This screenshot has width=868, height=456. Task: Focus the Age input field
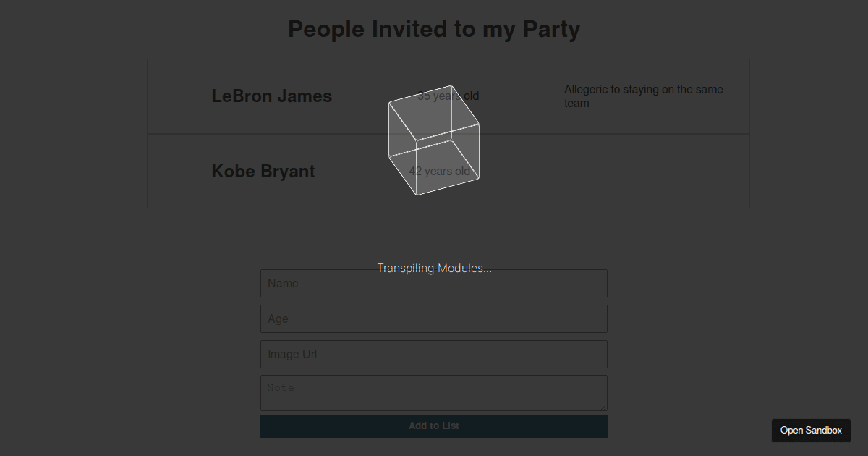(434, 319)
